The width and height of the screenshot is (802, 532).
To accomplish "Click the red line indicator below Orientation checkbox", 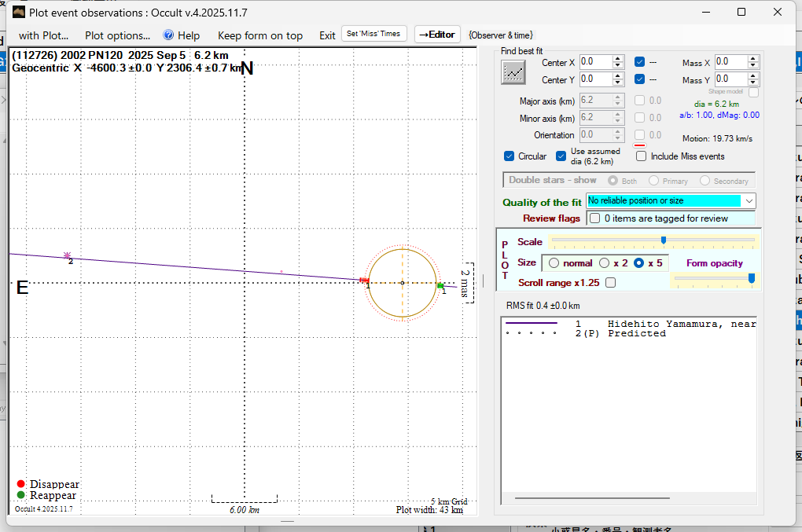I will [x=640, y=145].
